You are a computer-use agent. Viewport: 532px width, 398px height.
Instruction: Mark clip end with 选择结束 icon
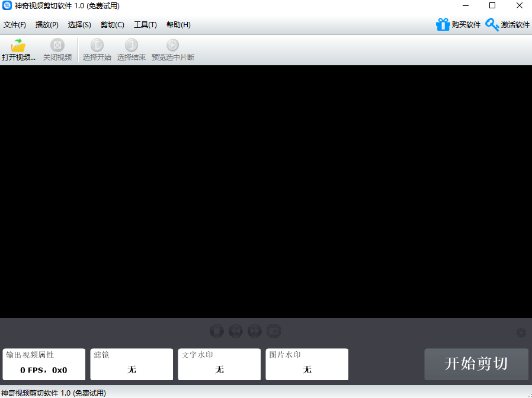131,50
